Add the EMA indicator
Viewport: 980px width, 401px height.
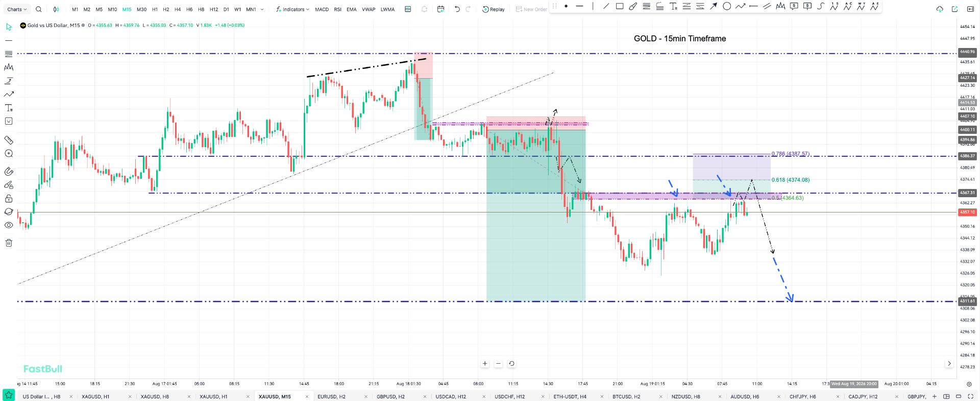352,9
